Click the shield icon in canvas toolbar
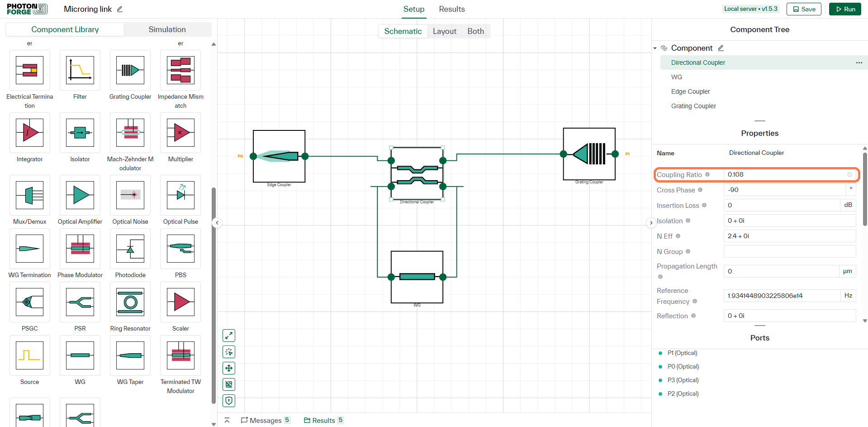This screenshot has width=868, height=427. click(x=229, y=401)
